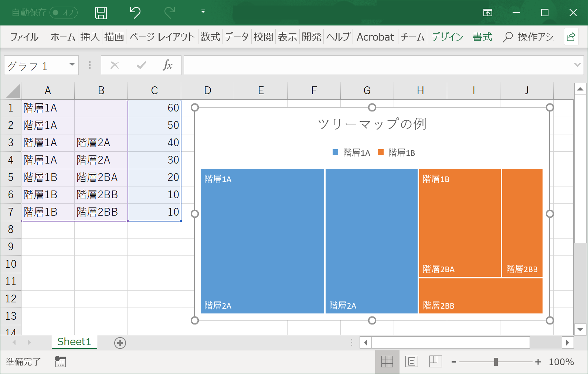Click next sheet navigation arrow
Screen dimensions: 588x374
pos(29,343)
